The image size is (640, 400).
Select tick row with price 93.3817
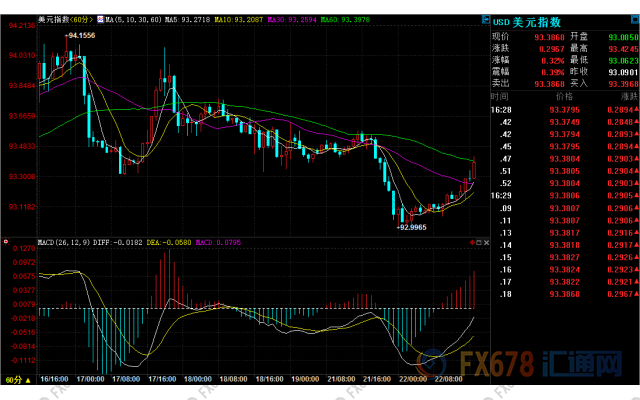coord(565,233)
